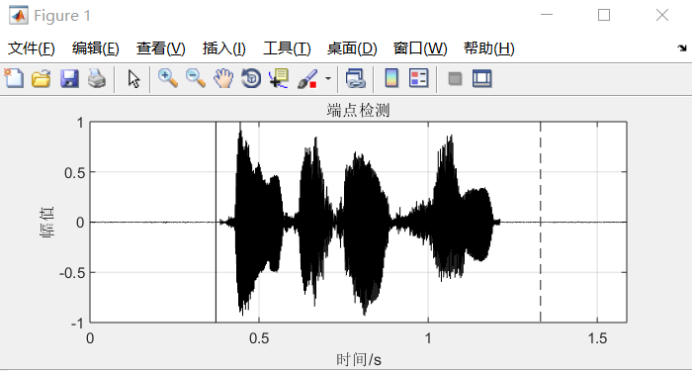The image size is (692, 371).
Task: Open the 窗口(W) menu
Action: coord(420,48)
